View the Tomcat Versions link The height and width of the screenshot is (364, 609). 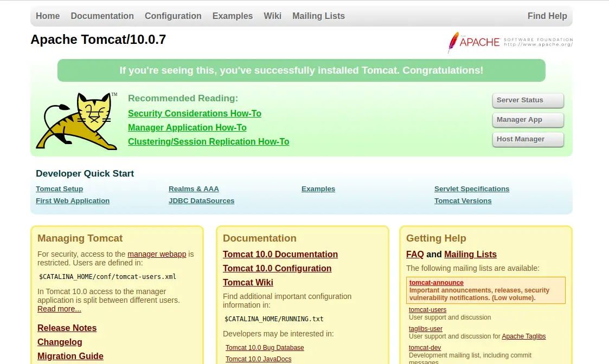point(463,201)
